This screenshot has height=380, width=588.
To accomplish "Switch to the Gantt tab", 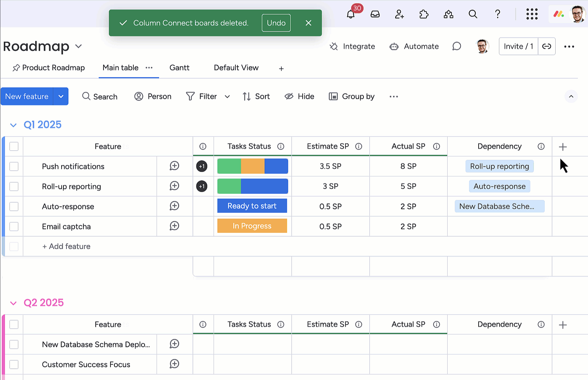I will tap(179, 68).
